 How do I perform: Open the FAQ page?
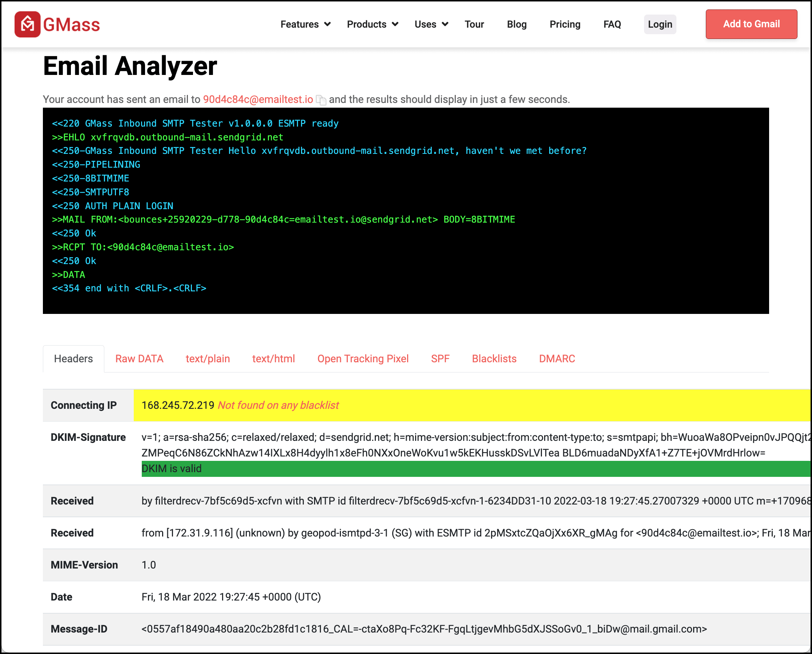coord(612,24)
